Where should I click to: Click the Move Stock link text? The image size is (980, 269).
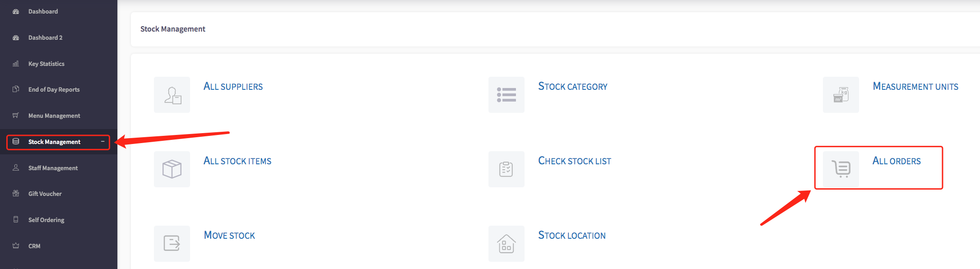[229, 235]
